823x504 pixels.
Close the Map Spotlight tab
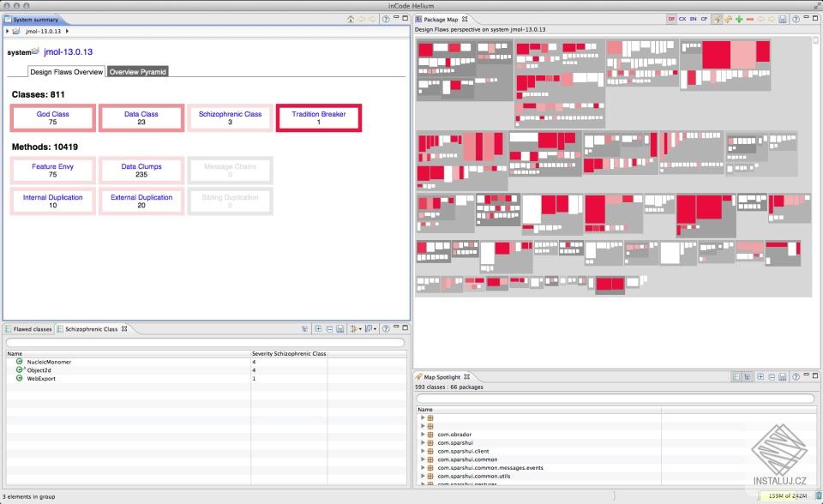tap(466, 377)
